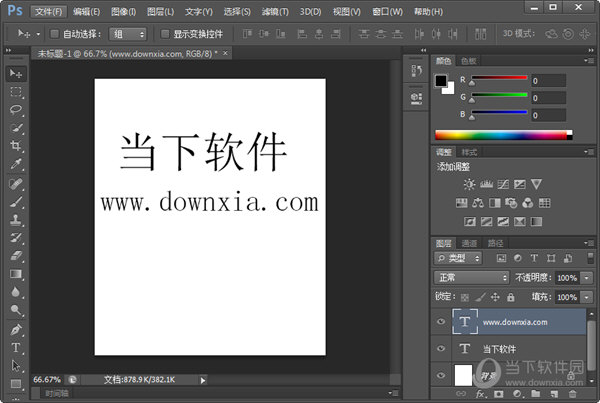Click the foreground color swatch
600x403 pixels.
tap(441, 80)
